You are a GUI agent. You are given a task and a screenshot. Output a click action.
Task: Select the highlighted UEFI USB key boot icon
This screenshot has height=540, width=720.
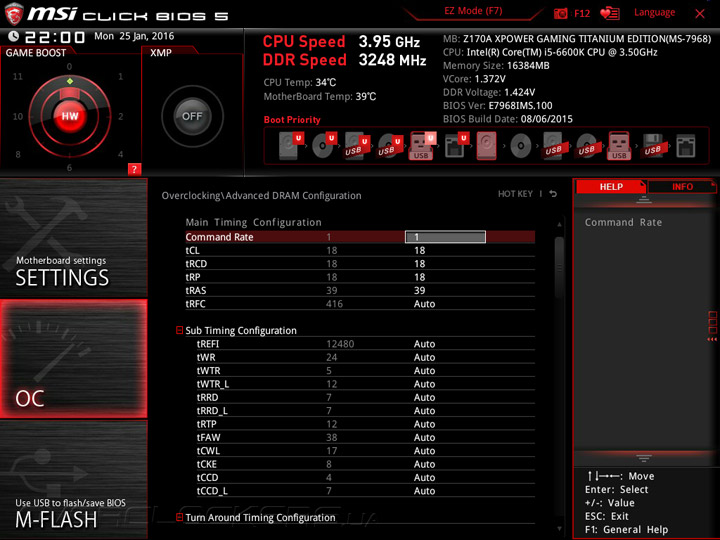coord(422,146)
